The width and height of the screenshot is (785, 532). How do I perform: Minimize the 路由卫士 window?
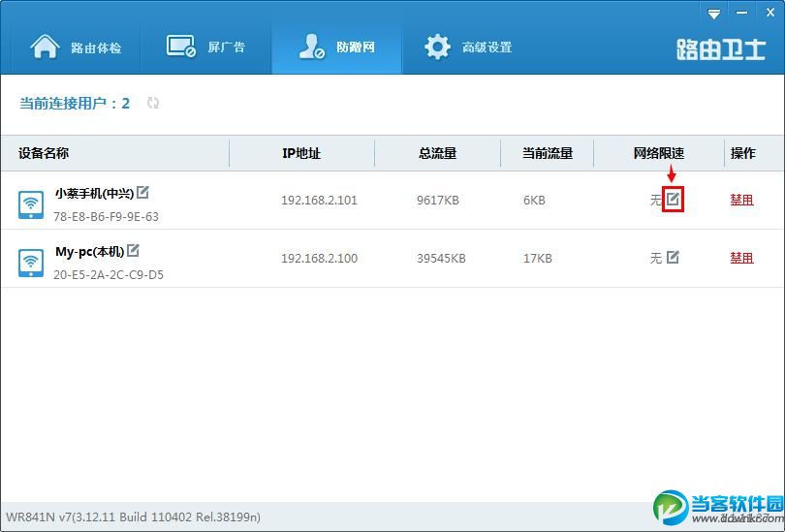pos(742,13)
